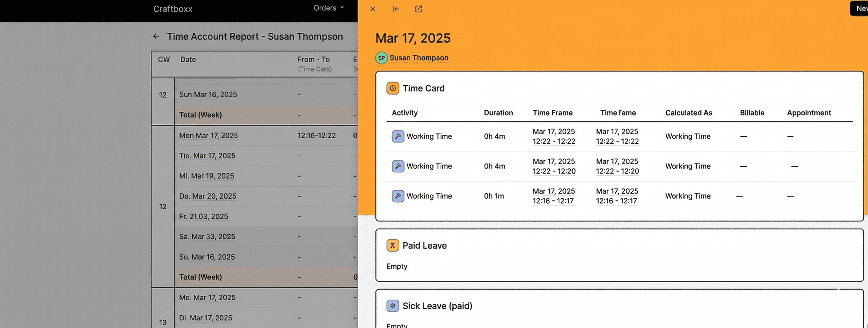Click second Working Time hammer icon
Viewport: 868px width, 328px height.
(398, 166)
